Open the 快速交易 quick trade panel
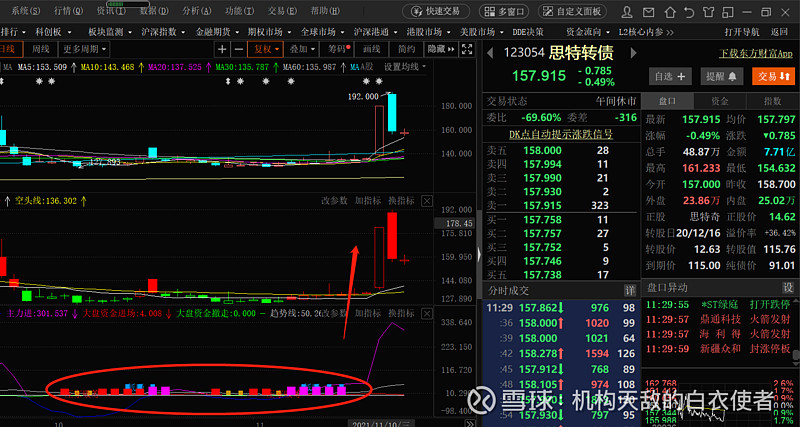The width and height of the screenshot is (800, 427). pyautogui.click(x=435, y=11)
